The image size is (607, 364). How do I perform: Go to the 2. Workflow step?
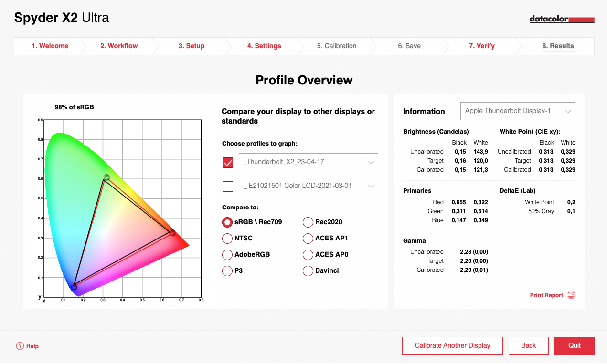pyautogui.click(x=119, y=46)
